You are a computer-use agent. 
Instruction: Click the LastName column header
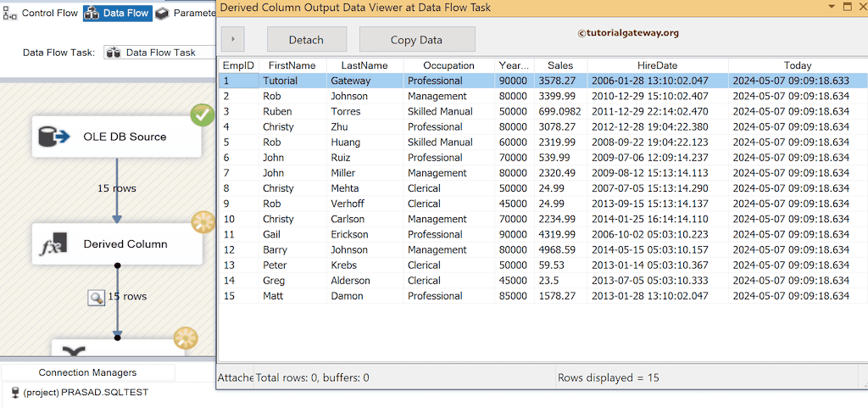(364, 65)
